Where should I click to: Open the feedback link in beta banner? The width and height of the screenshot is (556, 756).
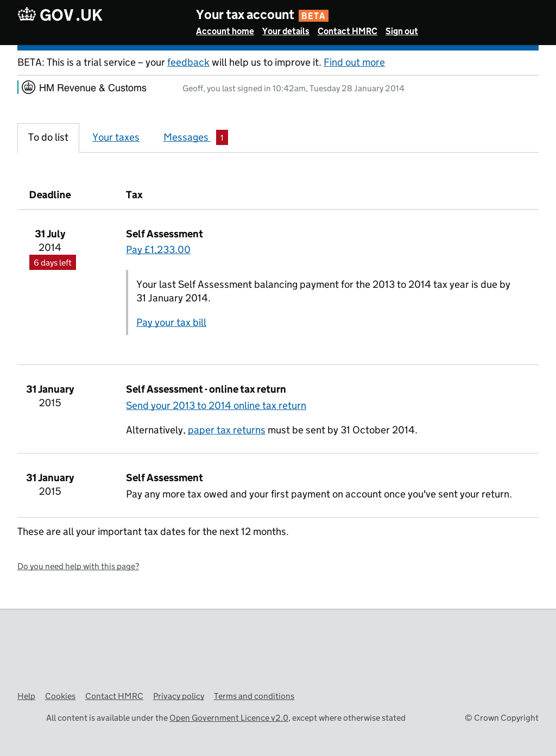188,62
